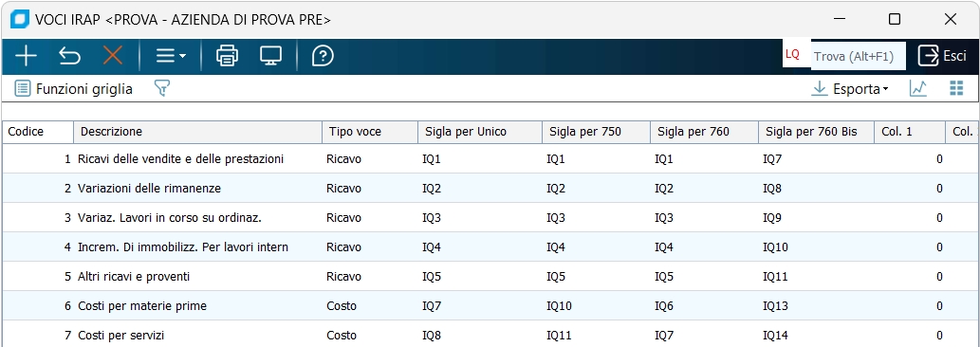Click the plus icon to add new record

(x=26, y=56)
